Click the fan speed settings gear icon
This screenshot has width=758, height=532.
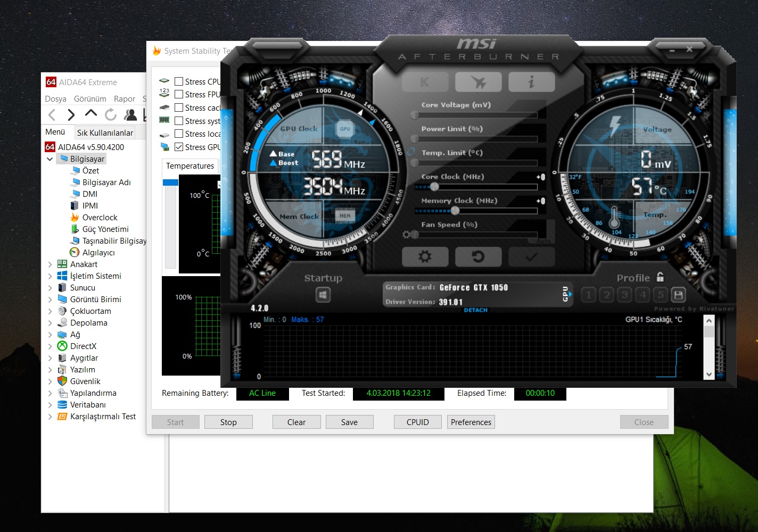pyautogui.click(x=407, y=235)
